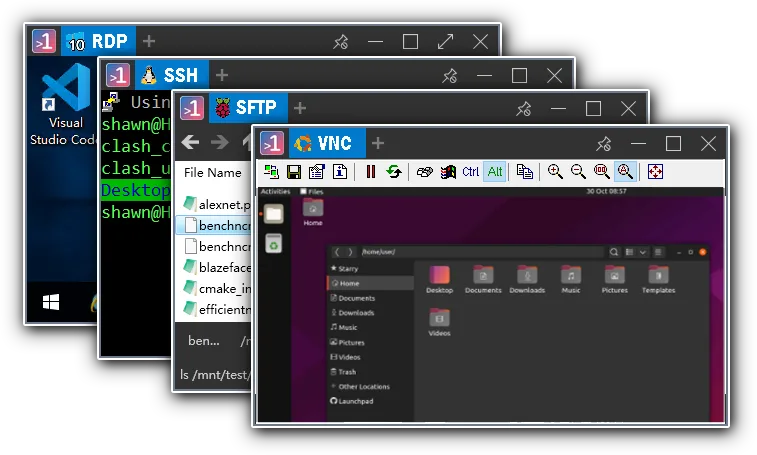Set zoom to 100% magnifier icon

tap(602, 171)
